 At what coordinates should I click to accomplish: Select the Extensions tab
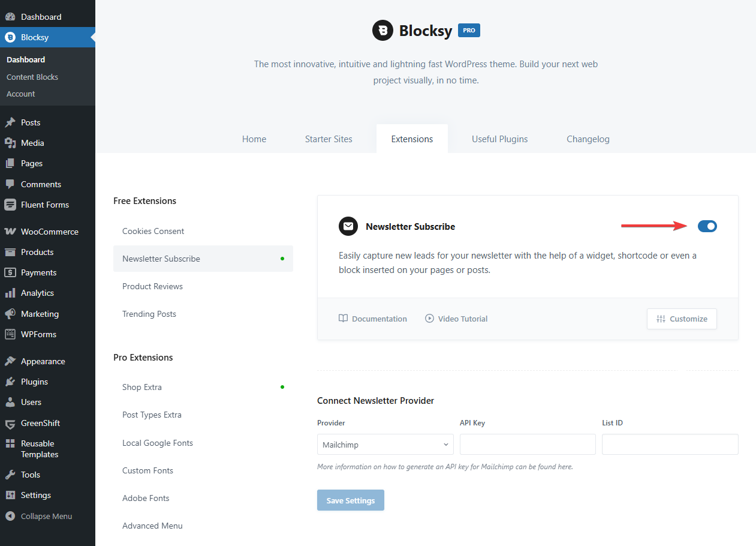(412, 139)
